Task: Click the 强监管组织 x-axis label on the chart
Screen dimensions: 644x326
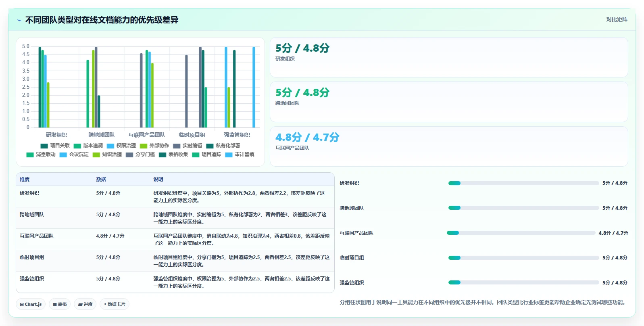Action: coord(237,135)
